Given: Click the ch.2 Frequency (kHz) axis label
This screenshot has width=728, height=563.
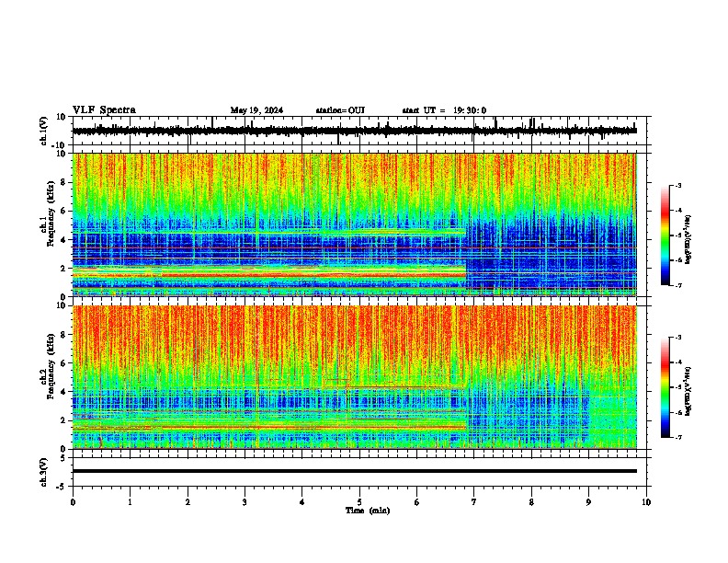Looking at the screenshot, I should 48,366.
